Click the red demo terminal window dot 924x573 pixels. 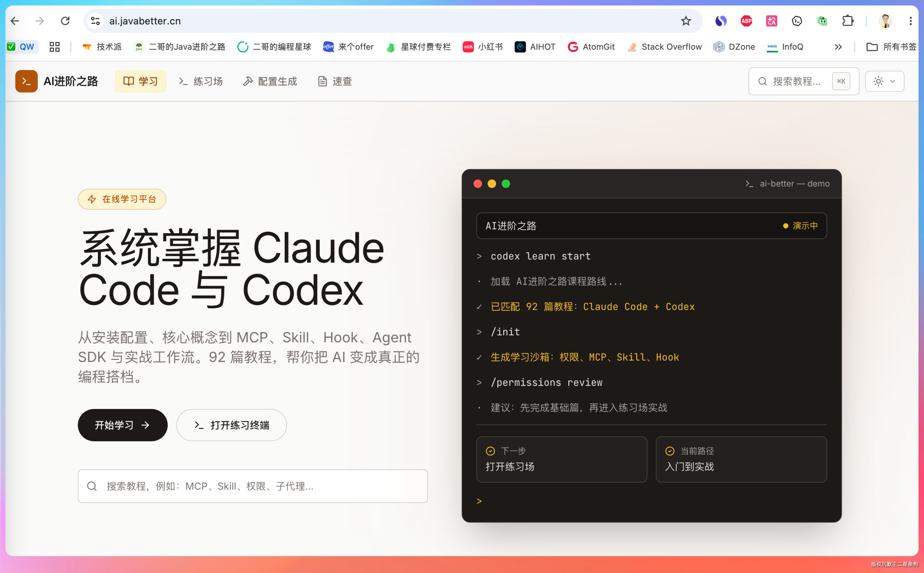pyautogui.click(x=478, y=184)
